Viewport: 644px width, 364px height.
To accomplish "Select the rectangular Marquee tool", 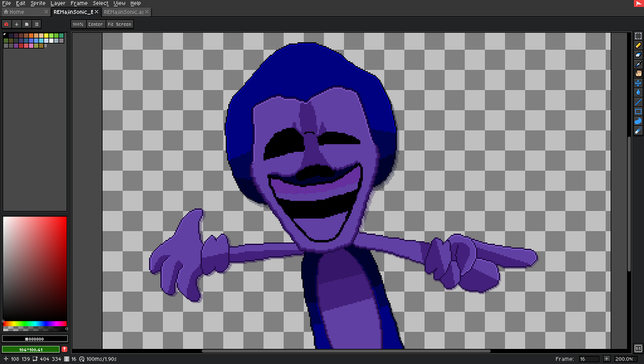I will (638, 37).
